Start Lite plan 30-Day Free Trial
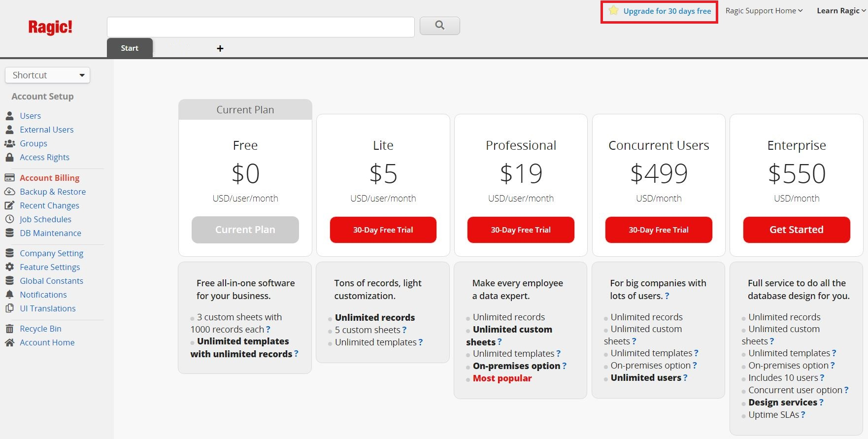Screen dimensions: 868x439 click(x=383, y=230)
